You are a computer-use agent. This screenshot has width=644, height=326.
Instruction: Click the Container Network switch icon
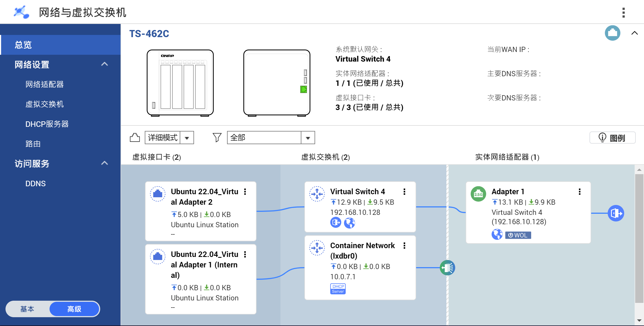[x=317, y=248]
